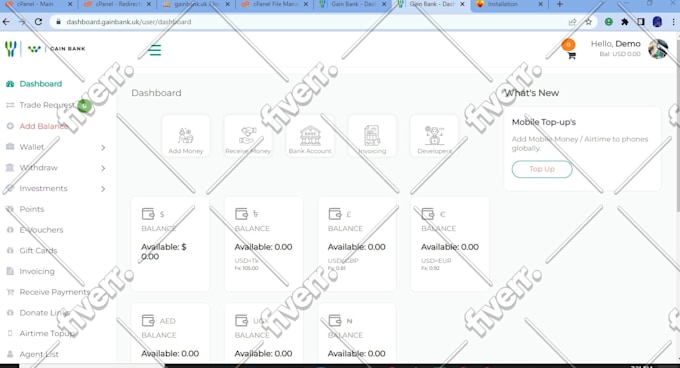This screenshot has width=680, height=368.
Task: Open the browser extensions puzzle icon
Action: tap(624, 22)
